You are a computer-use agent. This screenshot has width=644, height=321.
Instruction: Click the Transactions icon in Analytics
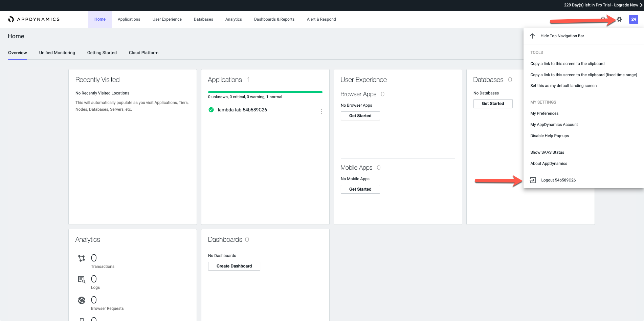coord(82,258)
